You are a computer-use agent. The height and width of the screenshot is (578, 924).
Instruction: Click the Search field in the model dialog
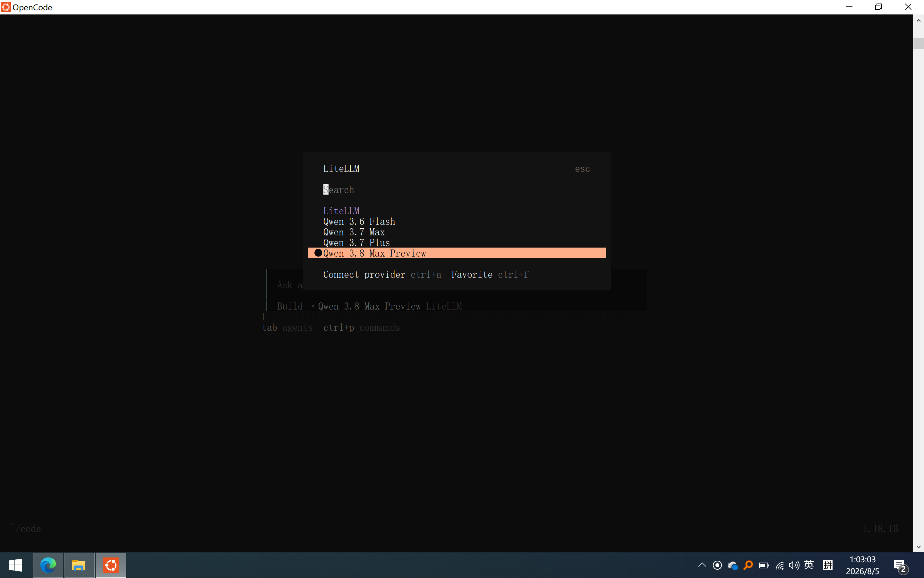pyautogui.click(x=457, y=189)
